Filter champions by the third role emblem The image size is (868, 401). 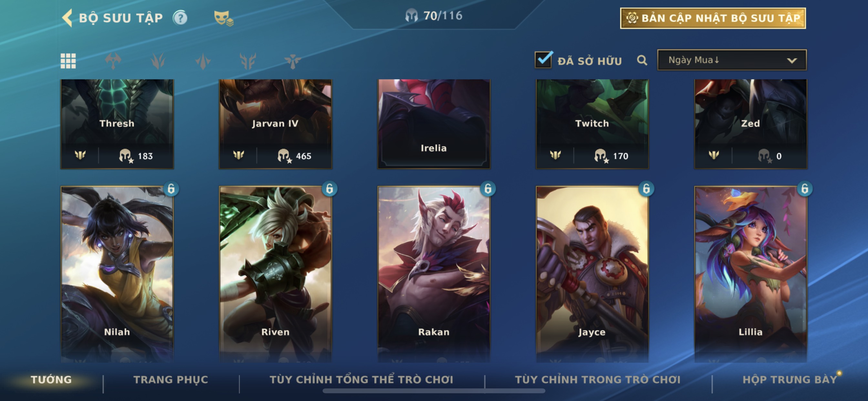point(203,61)
